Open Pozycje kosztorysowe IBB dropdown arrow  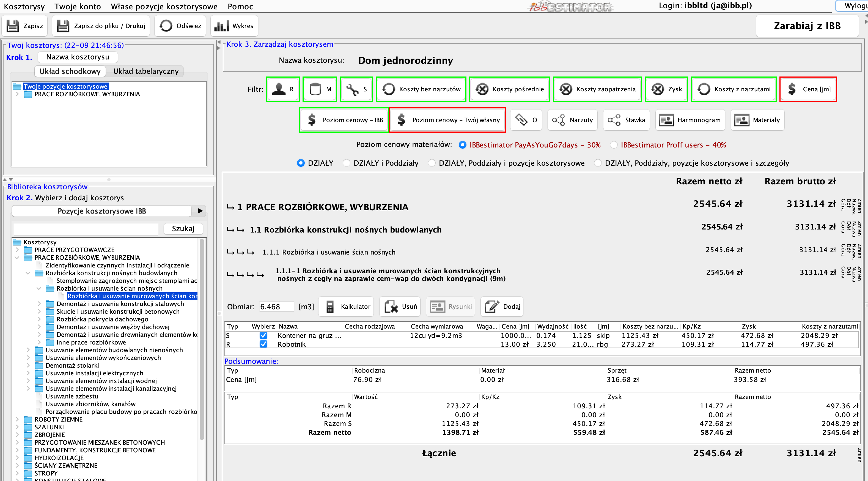(x=200, y=211)
